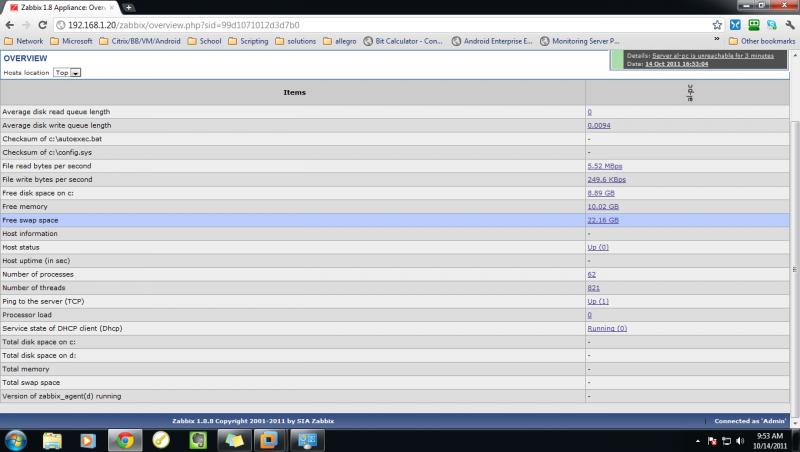This screenshot has height=452, width=800.
Task: Open the remote desktop taskbar icon
Action: tap(307, 440)
